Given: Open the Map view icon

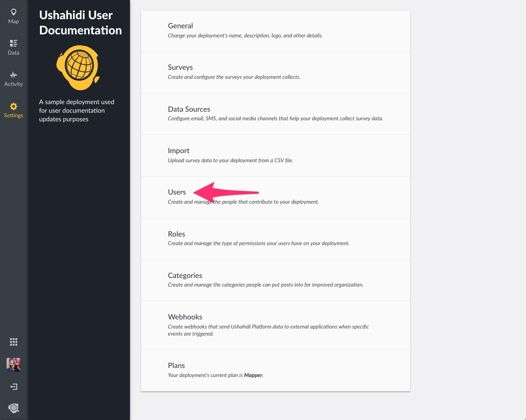Looking at the screenshot, I should (x=13, y=12).
